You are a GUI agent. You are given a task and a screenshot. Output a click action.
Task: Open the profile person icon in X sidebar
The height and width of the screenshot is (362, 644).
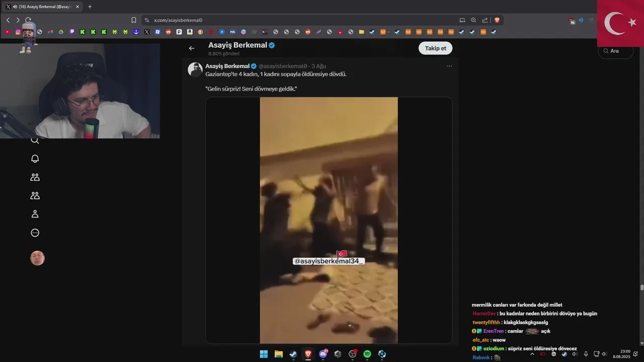click(35, 214)
